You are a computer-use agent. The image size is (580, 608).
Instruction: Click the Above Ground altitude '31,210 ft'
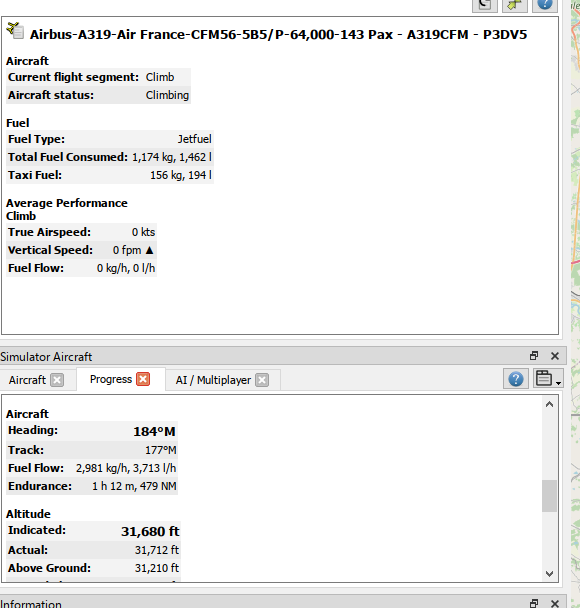tap(157, 568)
